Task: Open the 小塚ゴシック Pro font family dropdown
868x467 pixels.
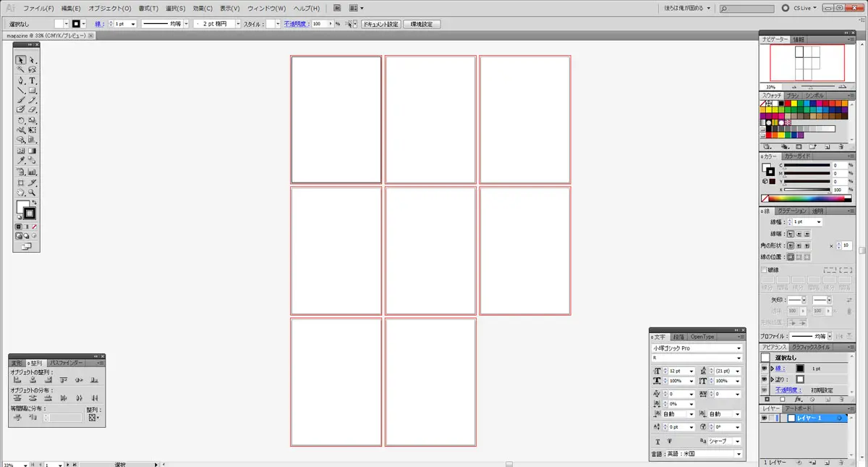Action: 739,348
